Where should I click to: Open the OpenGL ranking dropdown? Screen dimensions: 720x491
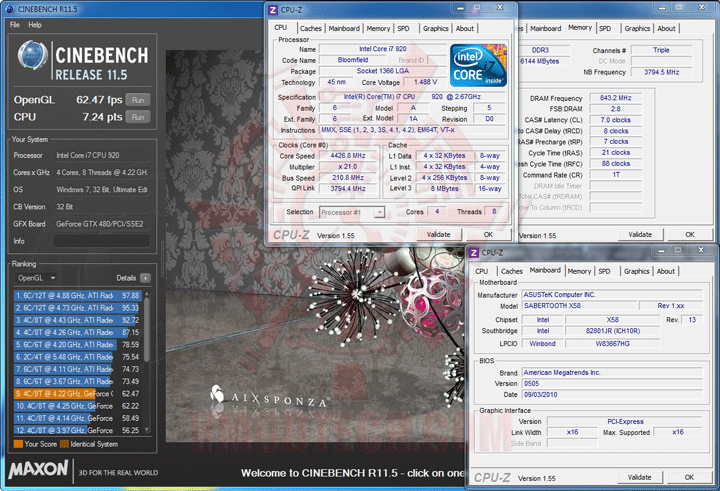pyautogui.click(x=36, y=278)
